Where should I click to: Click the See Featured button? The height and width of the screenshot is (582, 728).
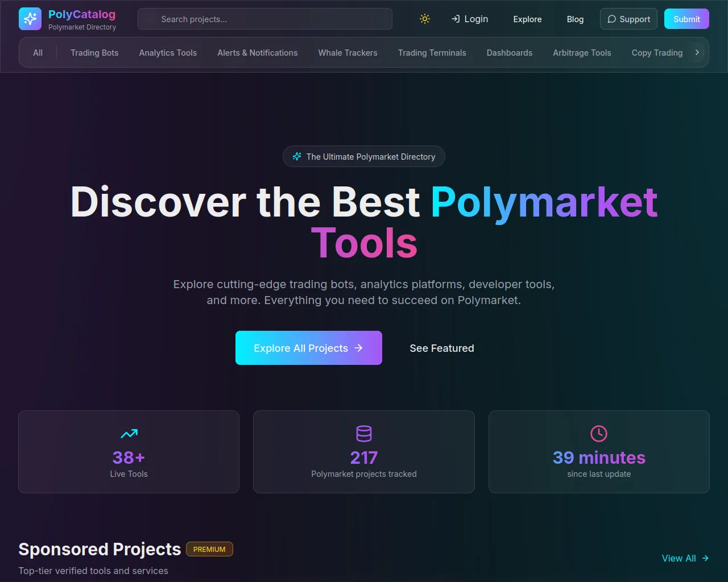(442, 348)
